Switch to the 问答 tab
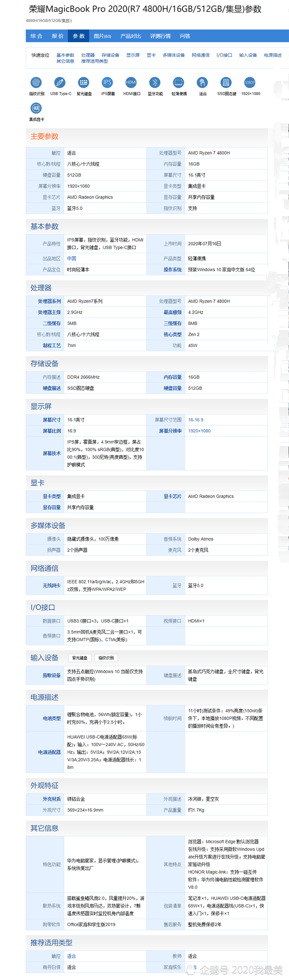This screenshot has height=980, width=289. coord(185,36)
